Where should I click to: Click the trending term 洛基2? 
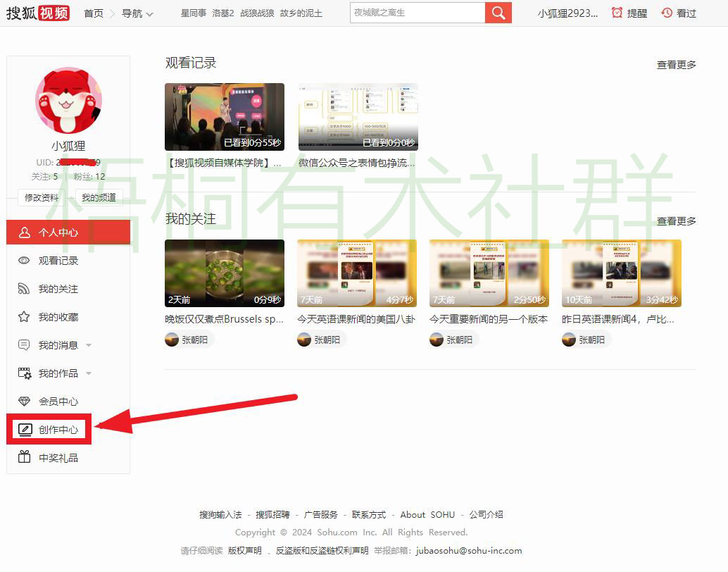click(x=223, y=13)
